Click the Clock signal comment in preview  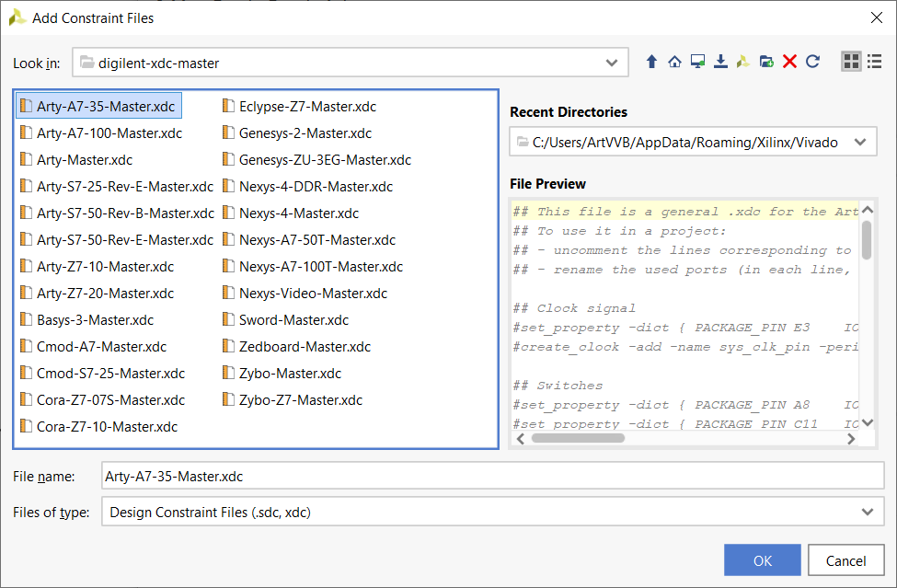(574, 308)
